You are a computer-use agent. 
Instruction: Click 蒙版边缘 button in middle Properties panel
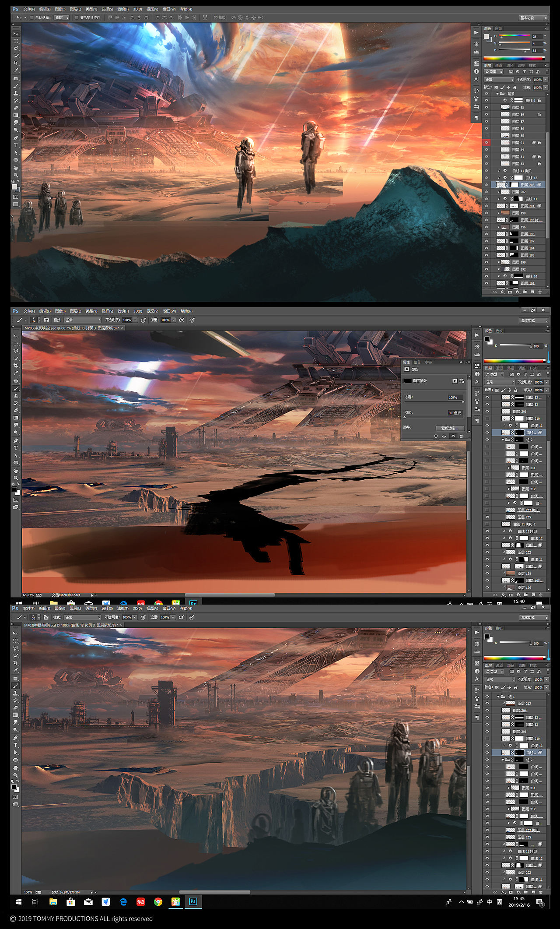click(449, 428)
